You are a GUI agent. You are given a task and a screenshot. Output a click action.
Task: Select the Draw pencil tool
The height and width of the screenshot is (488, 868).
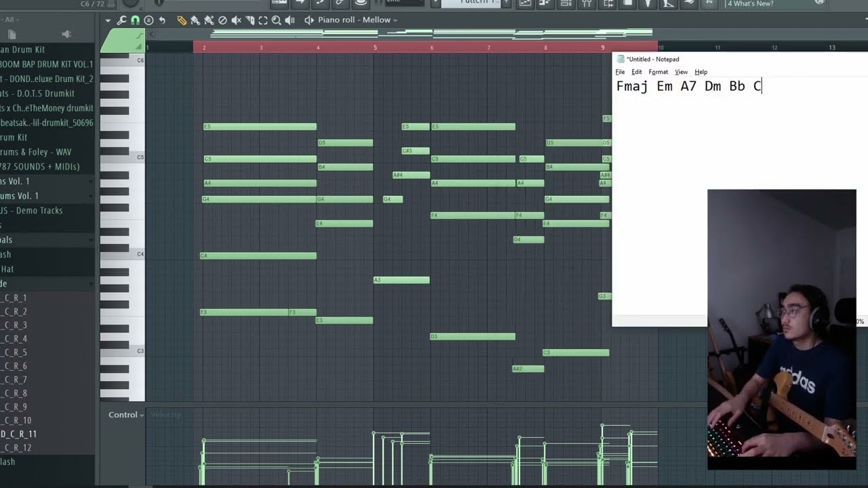pyautogui.click(x=182, y=20)
